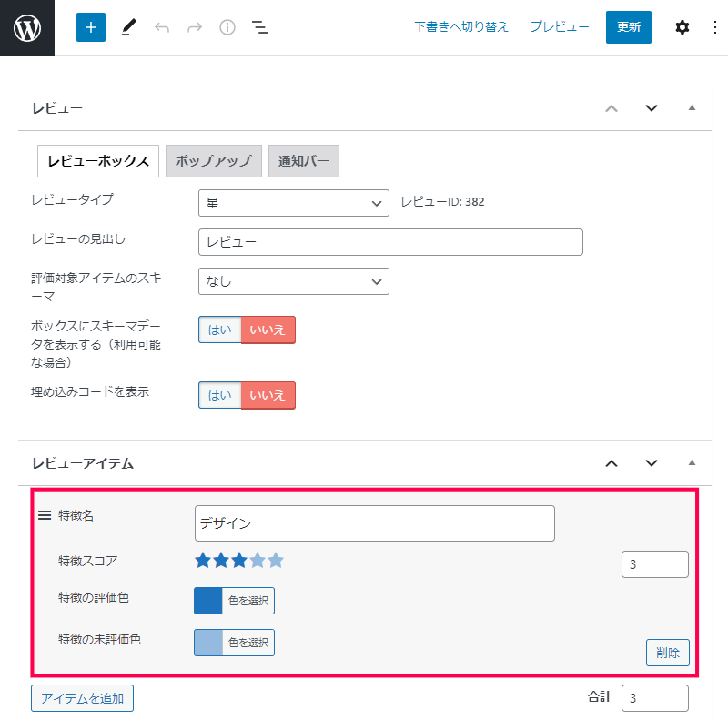Image resolution: width=728 pixels, height=720 pixels.
Task: Choose はい for 埋め込みコードを表示
Action: pos(219,395)
